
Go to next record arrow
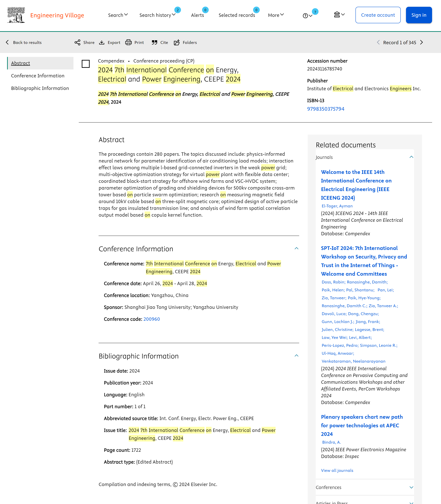pyautogui.click(x=422, y=42)
